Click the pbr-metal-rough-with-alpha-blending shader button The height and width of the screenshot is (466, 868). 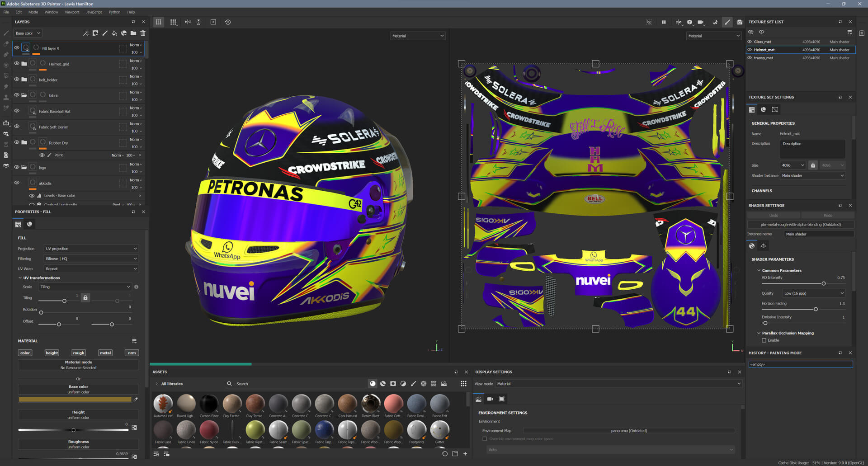801,224
